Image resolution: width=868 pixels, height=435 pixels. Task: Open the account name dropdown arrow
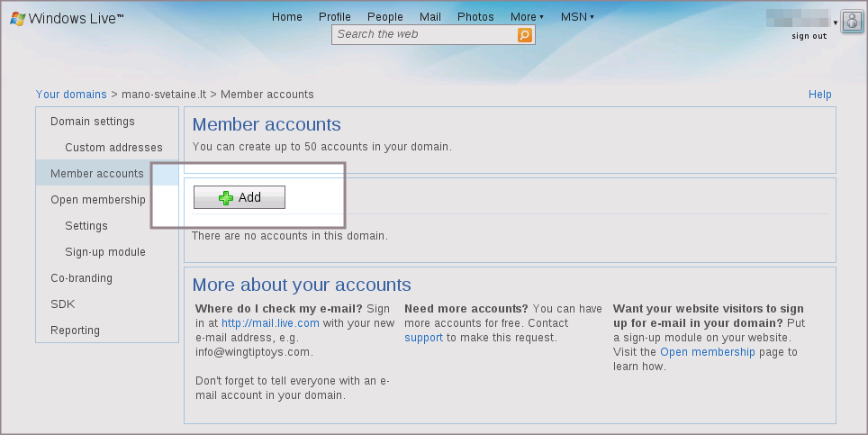[836, 23]
